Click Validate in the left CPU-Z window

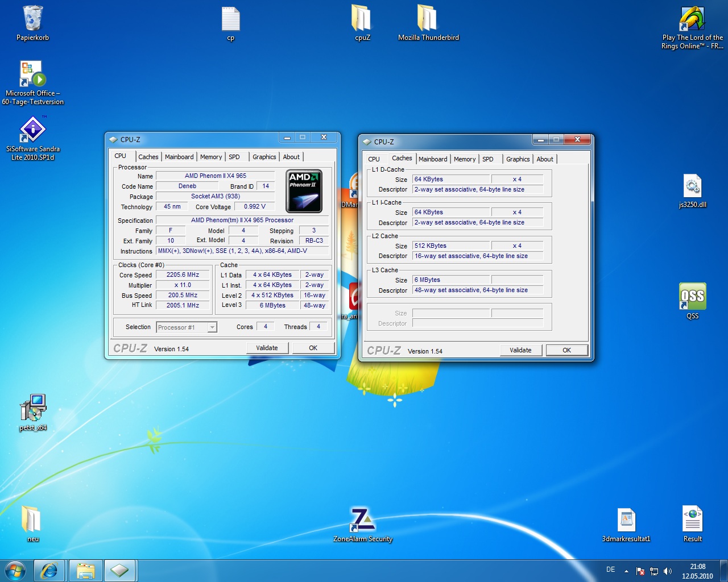pos(267,348)
